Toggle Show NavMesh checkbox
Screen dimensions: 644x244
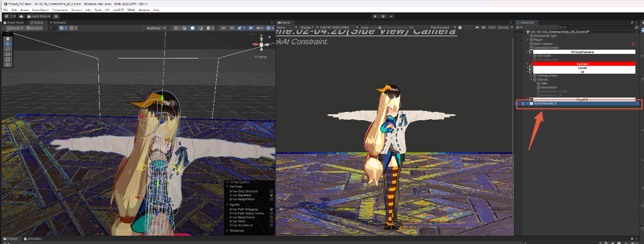pyautogui.click(x=271, y=195)
